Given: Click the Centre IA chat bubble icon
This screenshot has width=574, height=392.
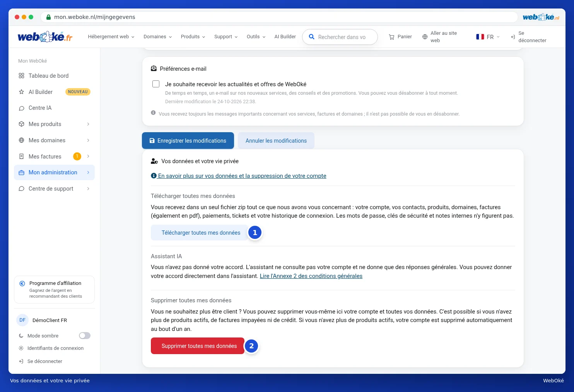Looking at the screenshot, I should (x=21, y=108).
